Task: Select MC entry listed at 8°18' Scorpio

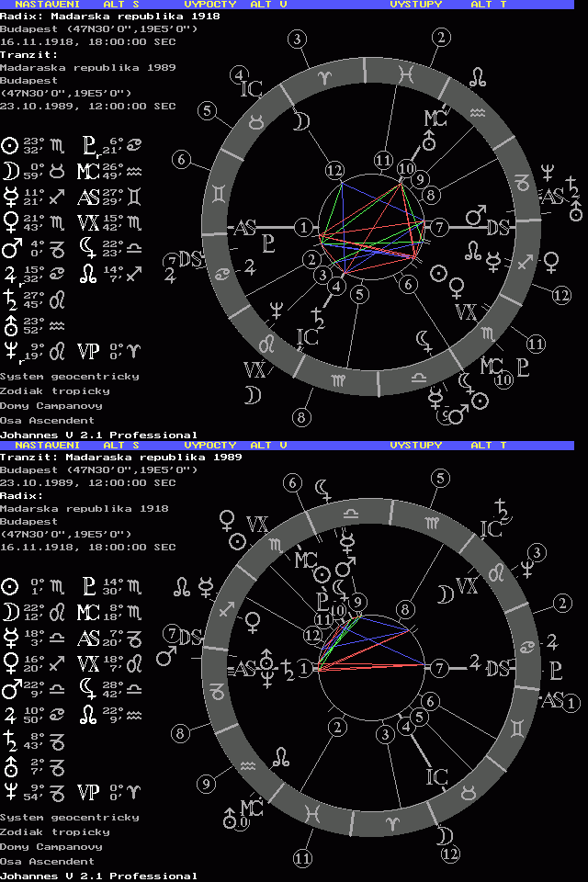Action: 88,612
